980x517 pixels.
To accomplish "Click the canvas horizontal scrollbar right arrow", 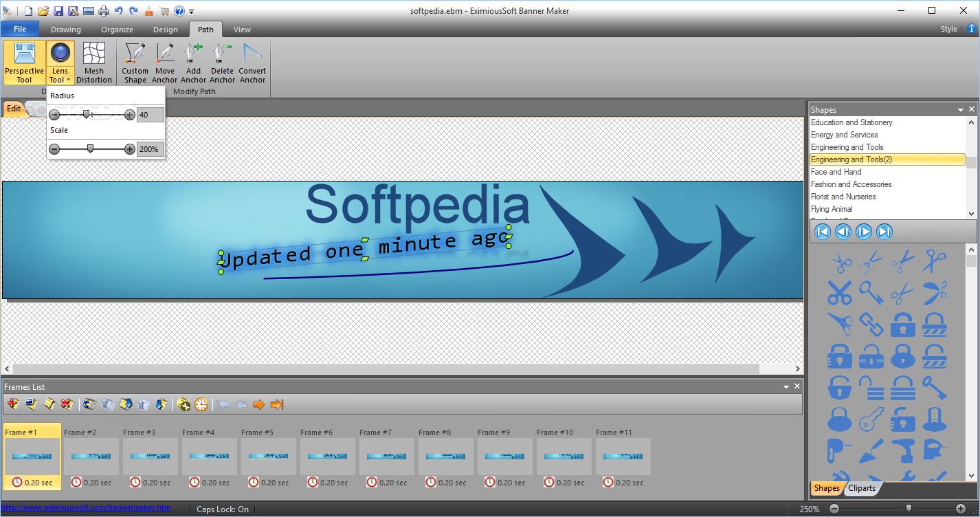I will (x=798, y=369).
